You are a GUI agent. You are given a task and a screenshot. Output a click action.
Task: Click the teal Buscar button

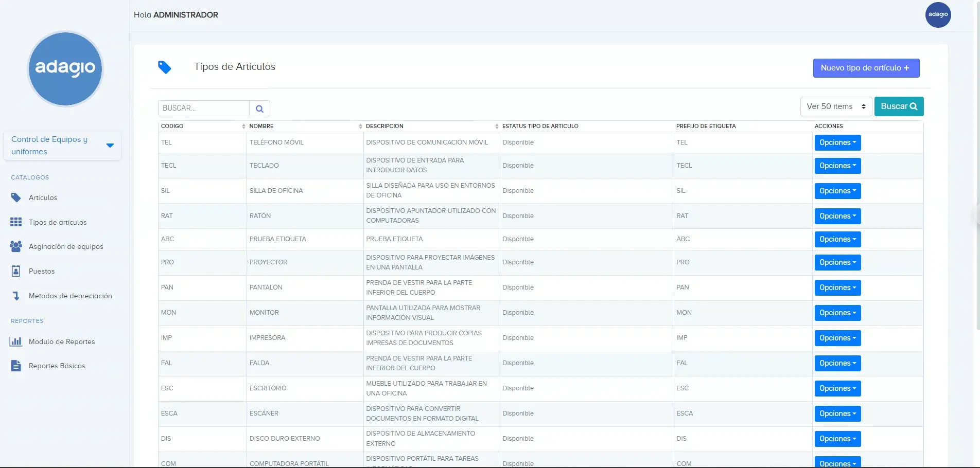(899, 106)
